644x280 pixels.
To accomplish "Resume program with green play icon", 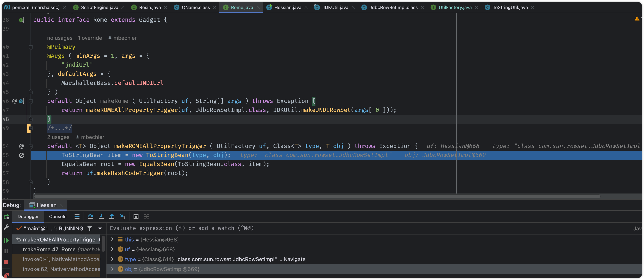I will [x=6, y=240].
